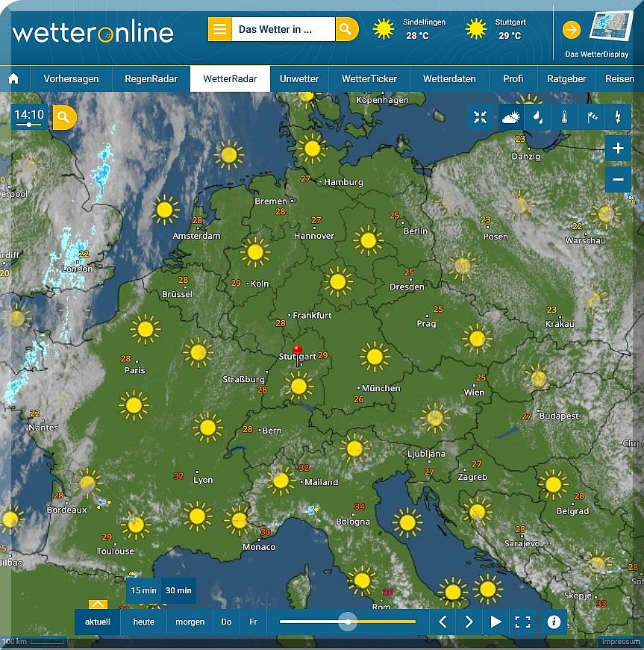Collapse the time interval options arrow

[98, 604]
